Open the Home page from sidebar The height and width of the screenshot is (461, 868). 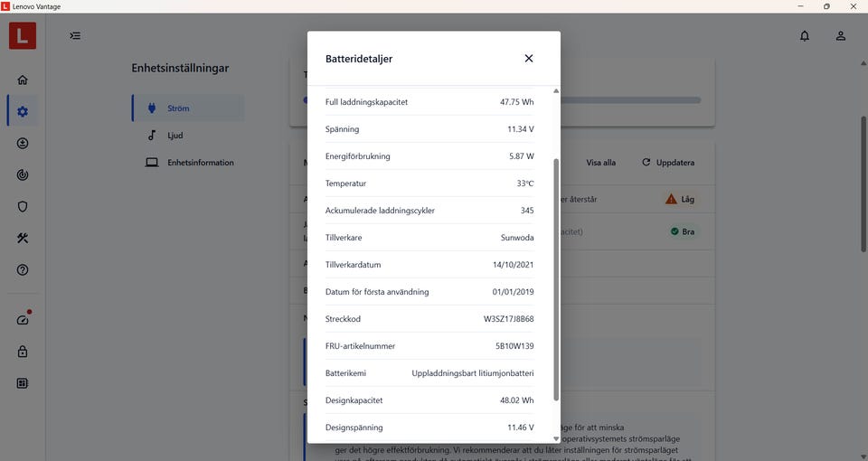click(23, 80)
